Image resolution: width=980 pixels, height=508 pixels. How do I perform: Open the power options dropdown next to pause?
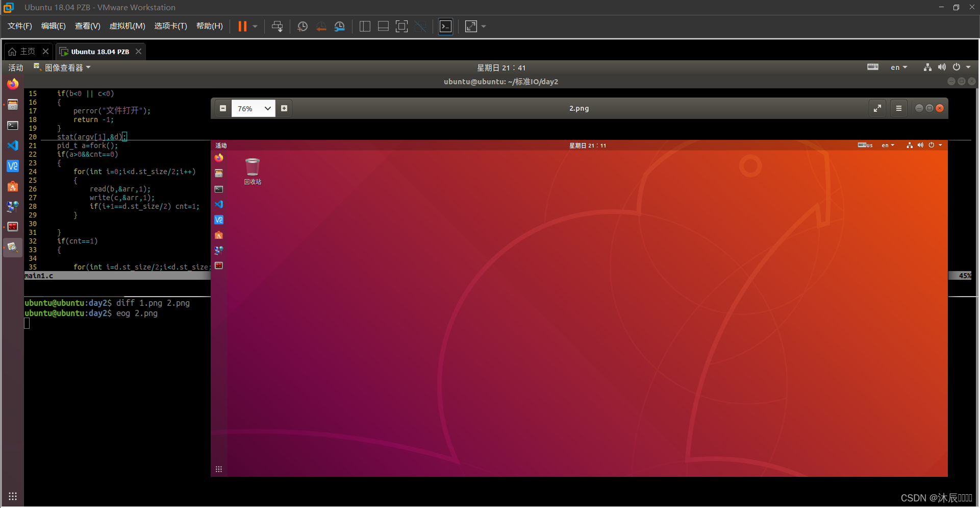click(255, 27)
